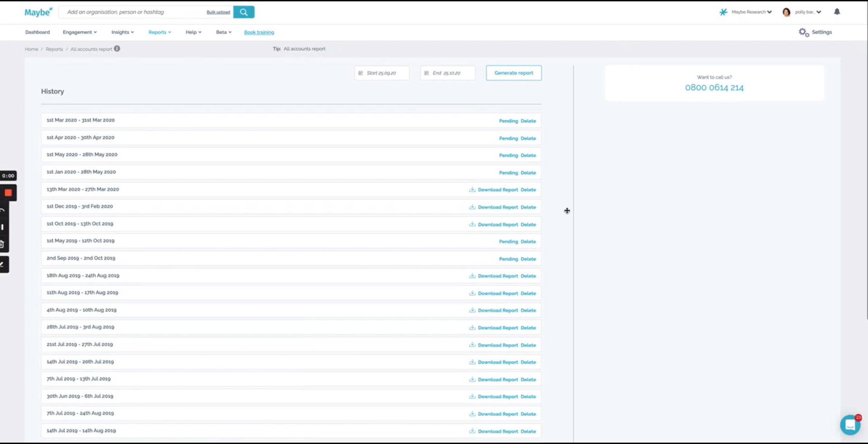
Task: Click download icon for 21st Jul 2019 report
Action: tap(472, 345)
